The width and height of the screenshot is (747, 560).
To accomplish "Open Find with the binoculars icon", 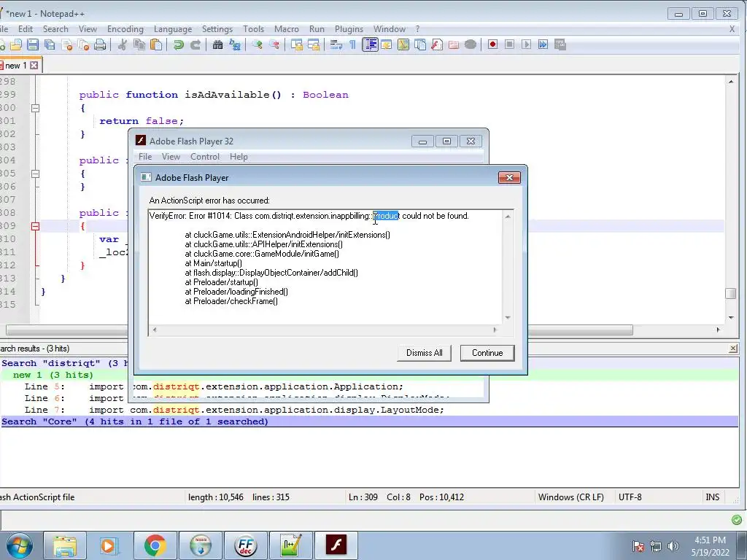I will pyautogui.click(x=217, y=44).
